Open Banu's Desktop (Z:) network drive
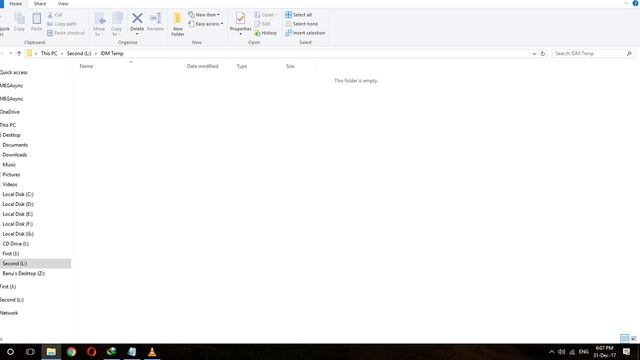Image resolution: width=640 pixels, height=360 pixels. tap(24, 273)
